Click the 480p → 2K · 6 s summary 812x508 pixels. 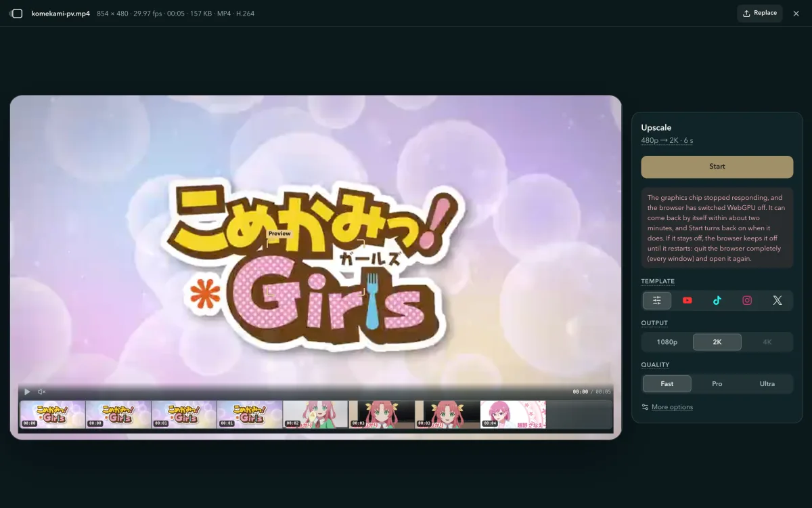click(667, 140)
